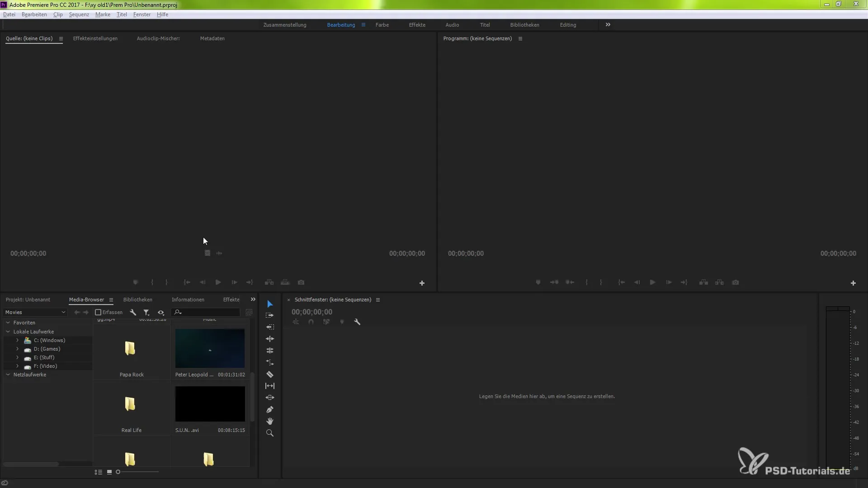Select the Track Select Backward tool

pyautogui.click(x=270, y=327)
